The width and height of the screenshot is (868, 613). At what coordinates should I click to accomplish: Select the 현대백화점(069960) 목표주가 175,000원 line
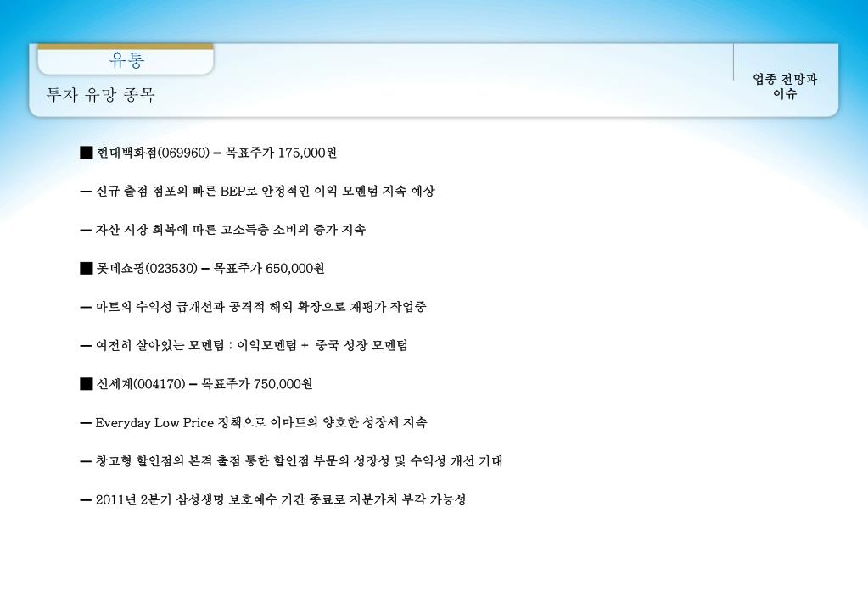(208, 153)
